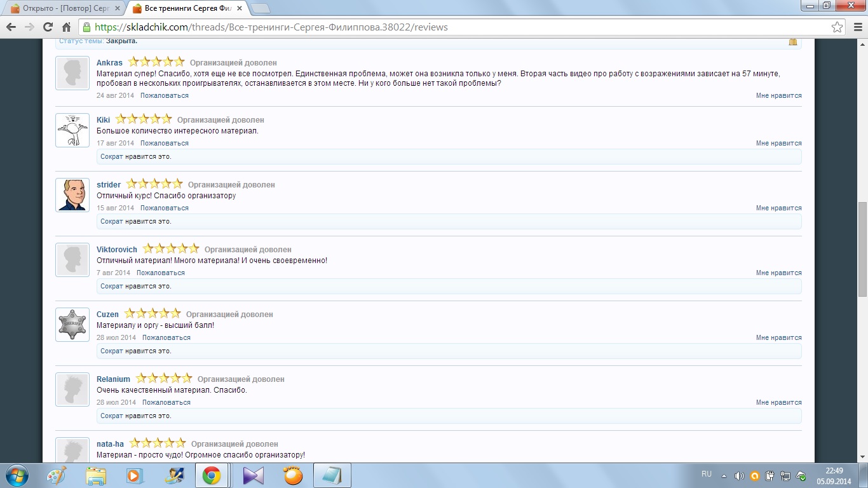868x488 pixels.
Task: Open Relanium's profile link
Action: pos(113,379)
